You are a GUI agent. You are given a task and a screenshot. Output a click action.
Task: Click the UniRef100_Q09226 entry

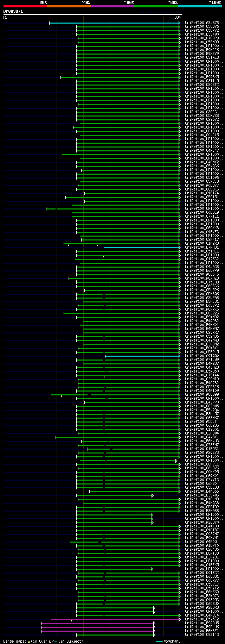[202, 313]
